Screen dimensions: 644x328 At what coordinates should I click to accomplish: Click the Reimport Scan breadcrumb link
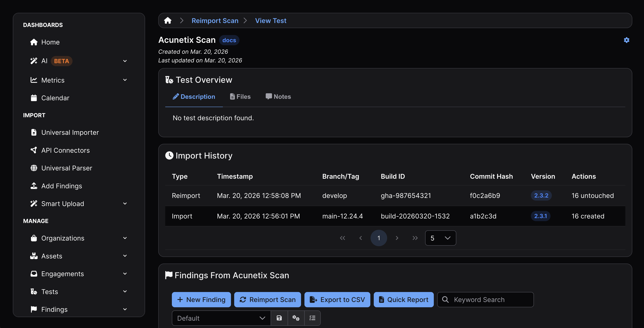click(x=215, y=21)
